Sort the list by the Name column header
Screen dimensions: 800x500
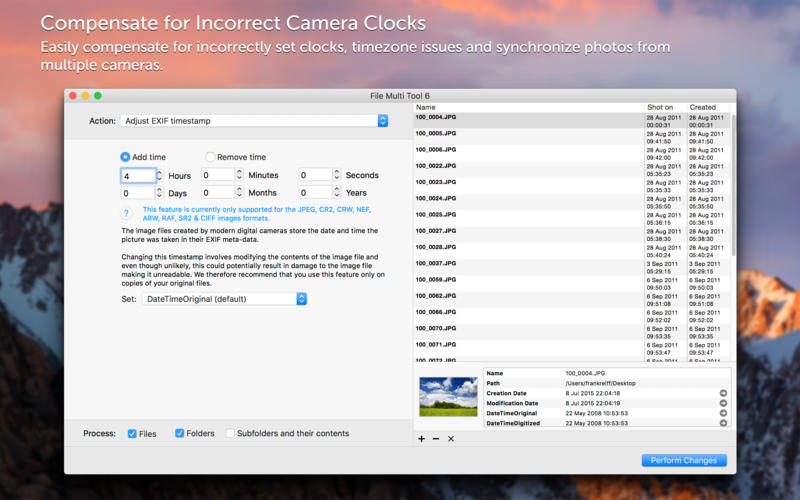click(x=528, y=107)
